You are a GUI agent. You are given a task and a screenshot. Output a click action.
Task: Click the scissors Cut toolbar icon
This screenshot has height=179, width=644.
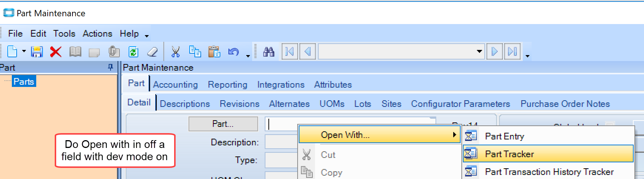pyautogui.click(x=176, y=52)
